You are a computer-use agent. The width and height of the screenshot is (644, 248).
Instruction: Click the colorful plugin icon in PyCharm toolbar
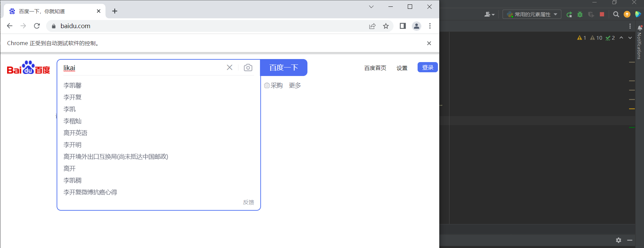[638, 14]
